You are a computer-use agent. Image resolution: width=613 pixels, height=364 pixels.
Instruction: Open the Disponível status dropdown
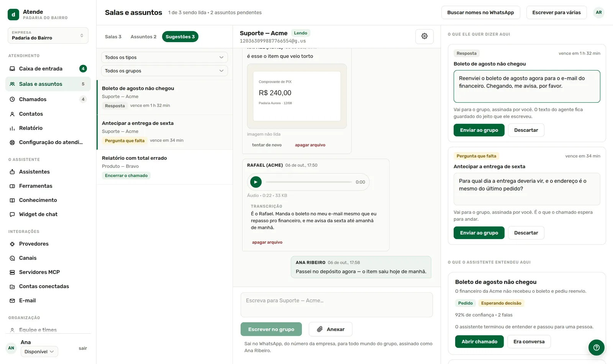(39, 352)
